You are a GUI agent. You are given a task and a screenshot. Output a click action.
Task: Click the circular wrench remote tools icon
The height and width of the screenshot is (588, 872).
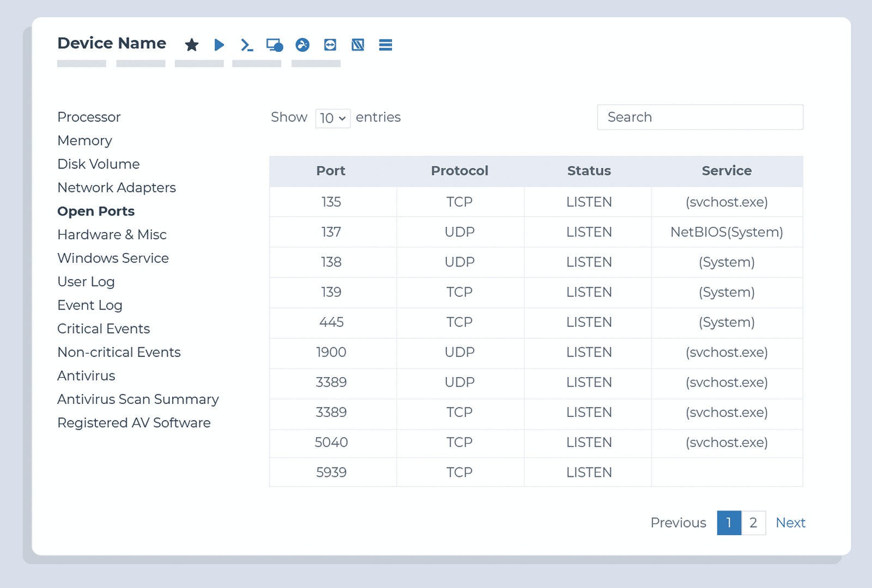click(303, 45)
